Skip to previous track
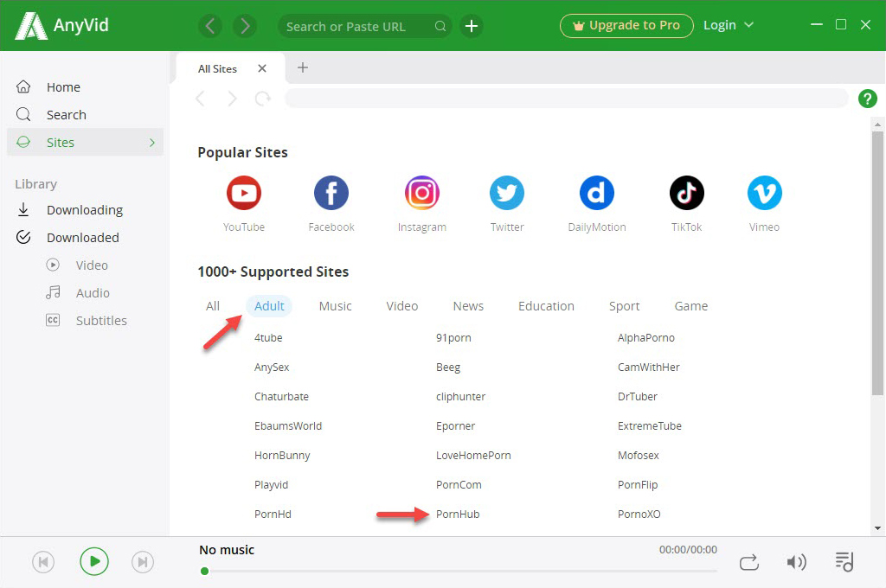886x588 pixels. click(43, 562)
